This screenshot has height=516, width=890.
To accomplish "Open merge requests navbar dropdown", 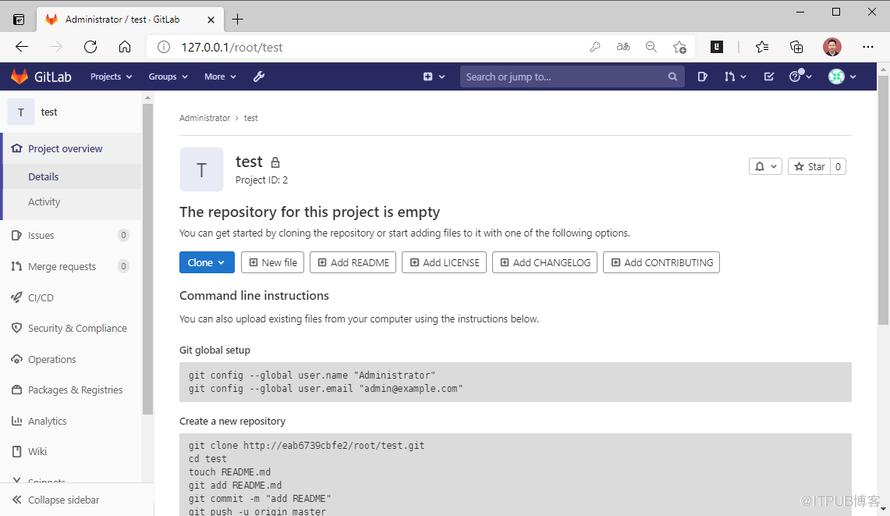I will (x=735, y=77).
